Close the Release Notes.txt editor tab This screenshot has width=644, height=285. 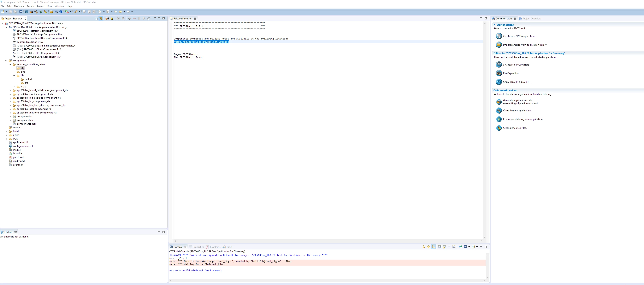[x=195, y=18]
